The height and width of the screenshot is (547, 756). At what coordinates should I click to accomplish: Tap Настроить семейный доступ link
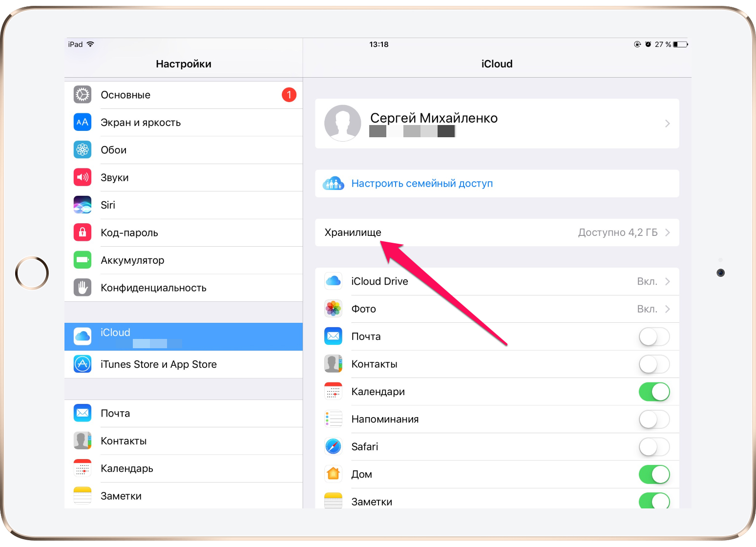[422, 184]
